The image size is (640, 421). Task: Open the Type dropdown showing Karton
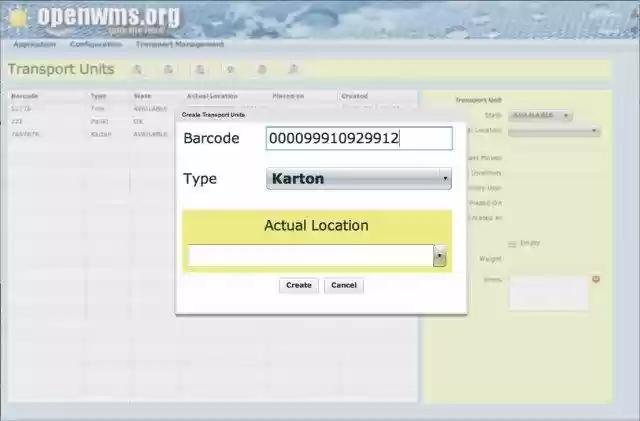coord(359,179)
